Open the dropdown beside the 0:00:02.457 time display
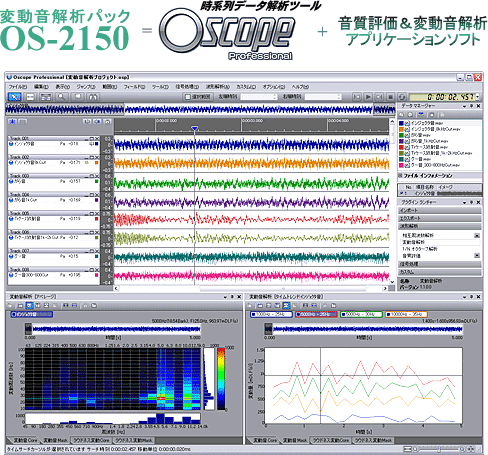Viewport: 488px width, 455px height. coord(478,97)
